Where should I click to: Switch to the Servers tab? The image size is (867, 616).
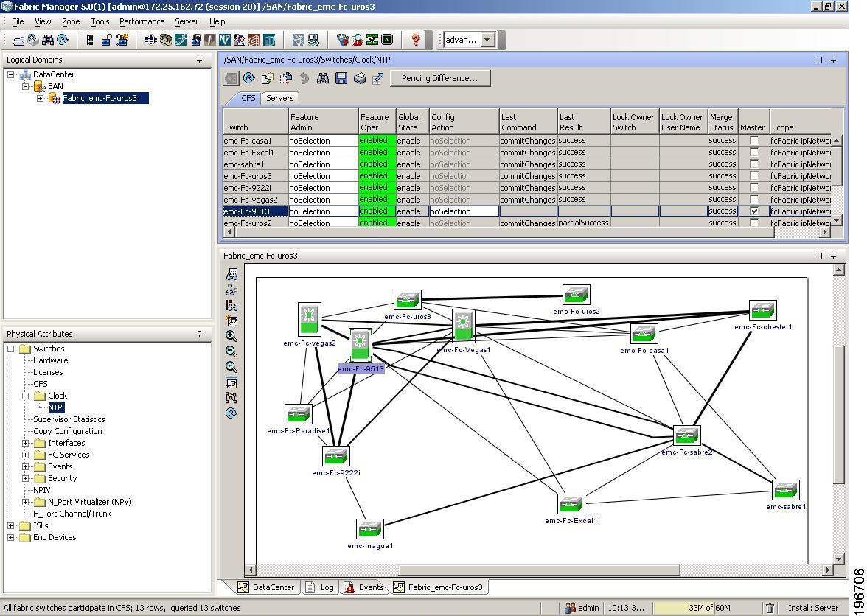(280, 98)
